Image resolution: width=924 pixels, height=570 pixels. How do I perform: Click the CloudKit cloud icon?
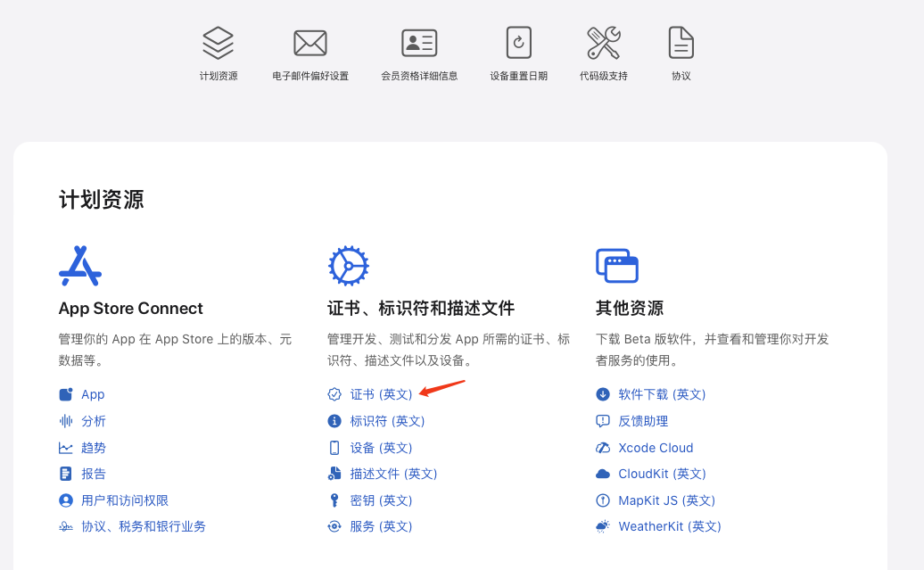603,474
